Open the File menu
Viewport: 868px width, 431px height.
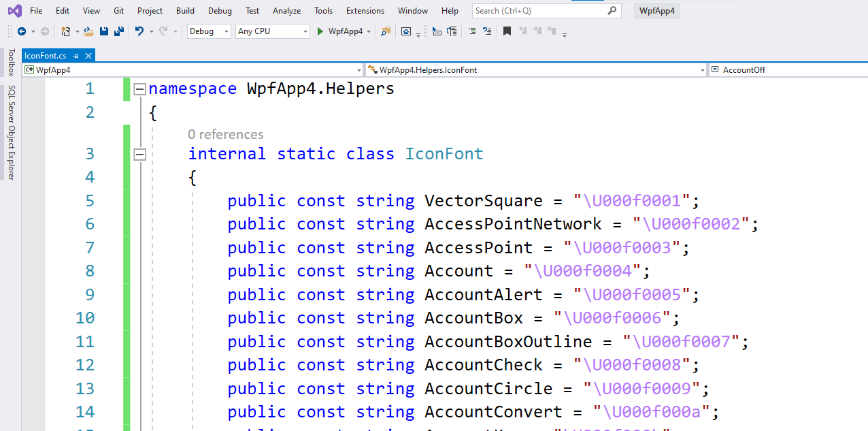point(36,11)
